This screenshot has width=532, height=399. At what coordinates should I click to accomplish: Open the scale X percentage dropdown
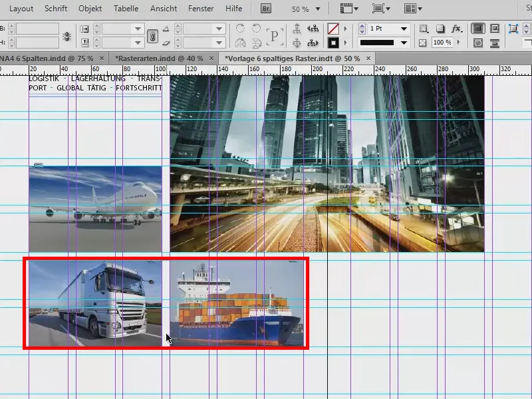click(x=138, y=29)
